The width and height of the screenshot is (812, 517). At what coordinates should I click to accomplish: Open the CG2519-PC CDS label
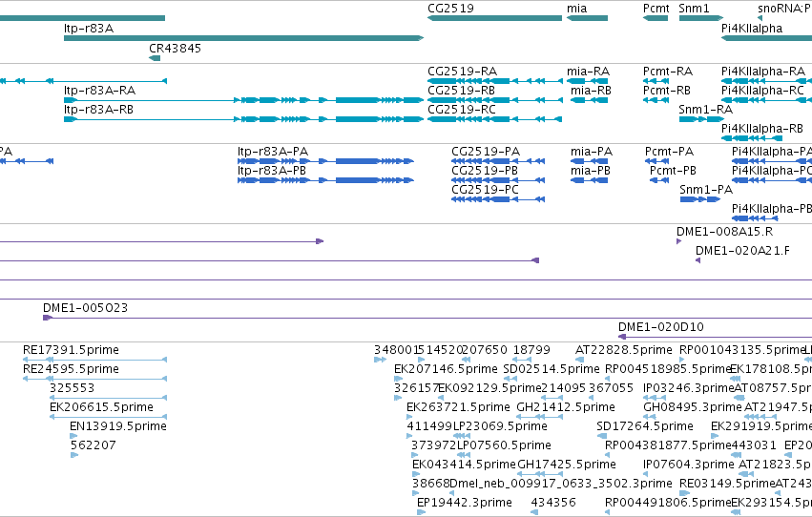point(485,190)
